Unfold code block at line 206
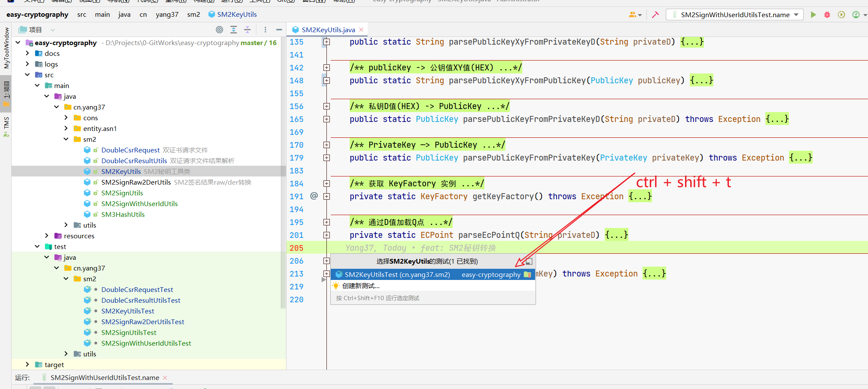Image resolution: width=868 pixels, height=389 pixels. tap(327, 261)
